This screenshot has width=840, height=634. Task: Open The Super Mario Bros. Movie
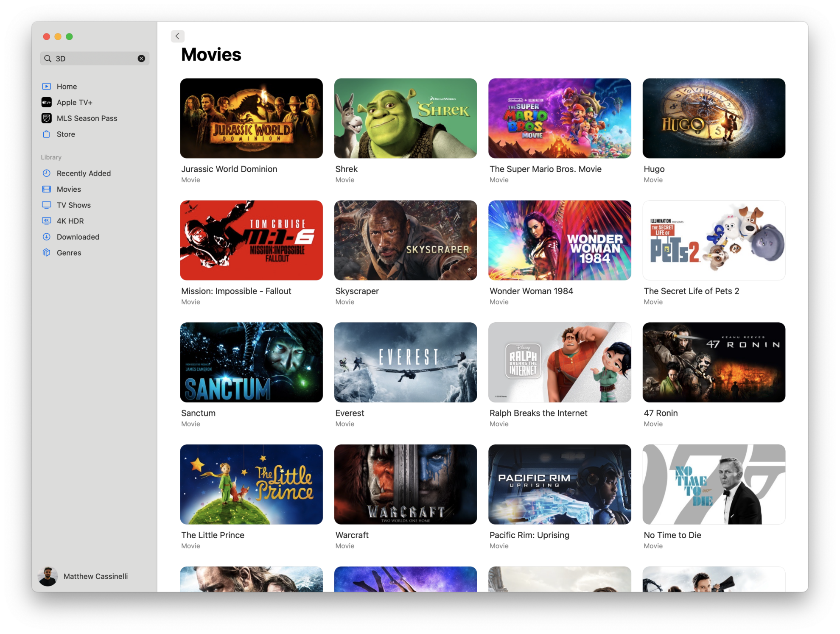(x=560, y=118)
